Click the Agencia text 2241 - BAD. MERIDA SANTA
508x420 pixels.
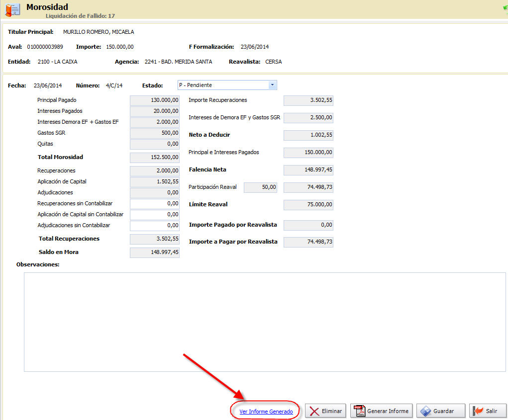178,62
